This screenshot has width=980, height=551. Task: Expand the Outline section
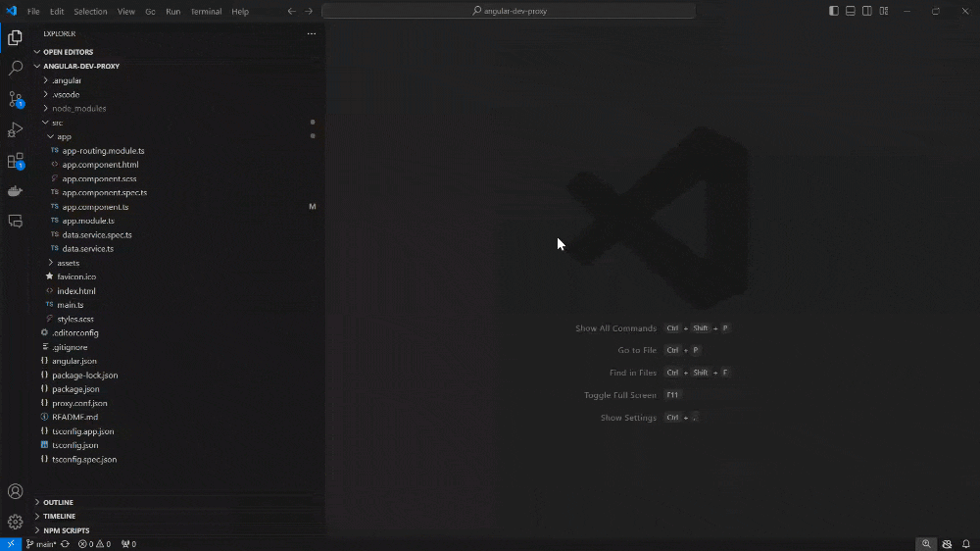pos(58,502)
